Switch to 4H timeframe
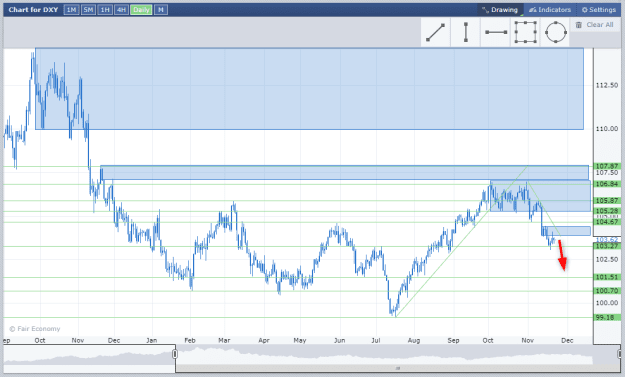The height and width of the screenshot is (377, 625). [x=121, y=10]
